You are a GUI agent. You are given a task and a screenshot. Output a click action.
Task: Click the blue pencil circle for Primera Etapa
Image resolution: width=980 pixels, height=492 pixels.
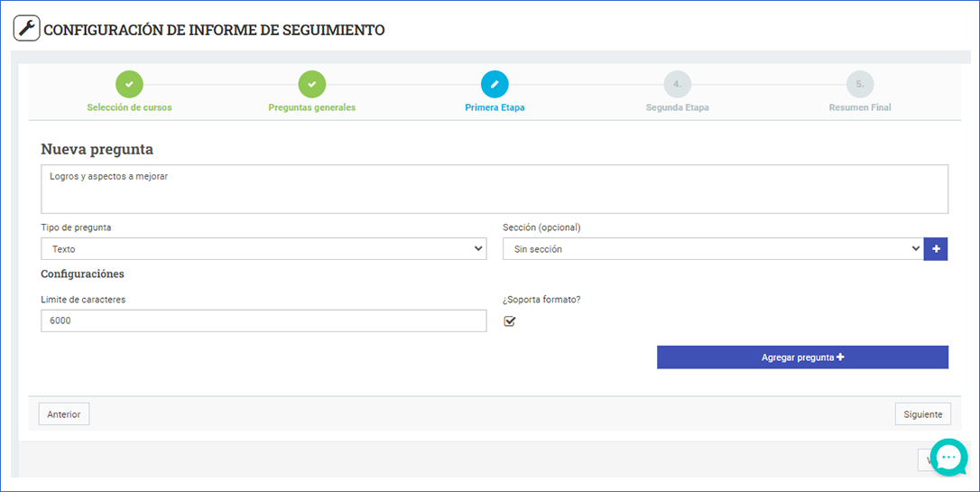pyautogui.click(x=495, y=84)
